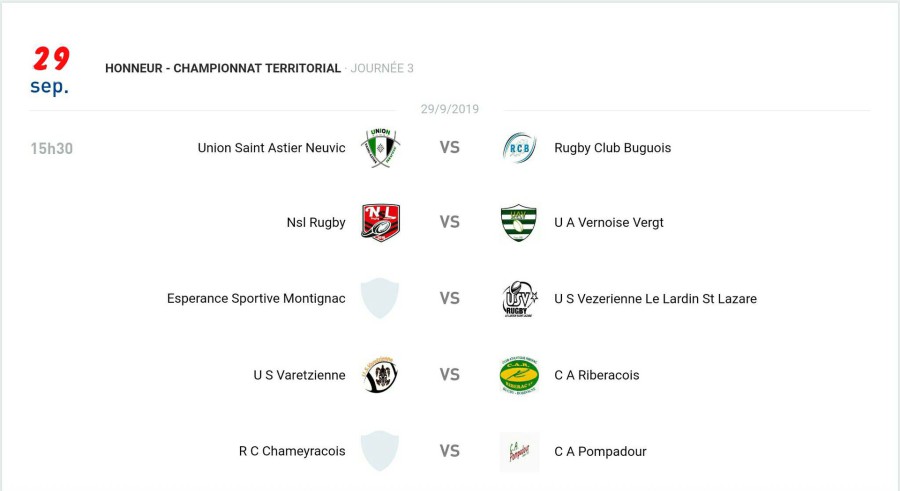Select Esperance Sportive Montignac placeholder shield

click(380, 298)
